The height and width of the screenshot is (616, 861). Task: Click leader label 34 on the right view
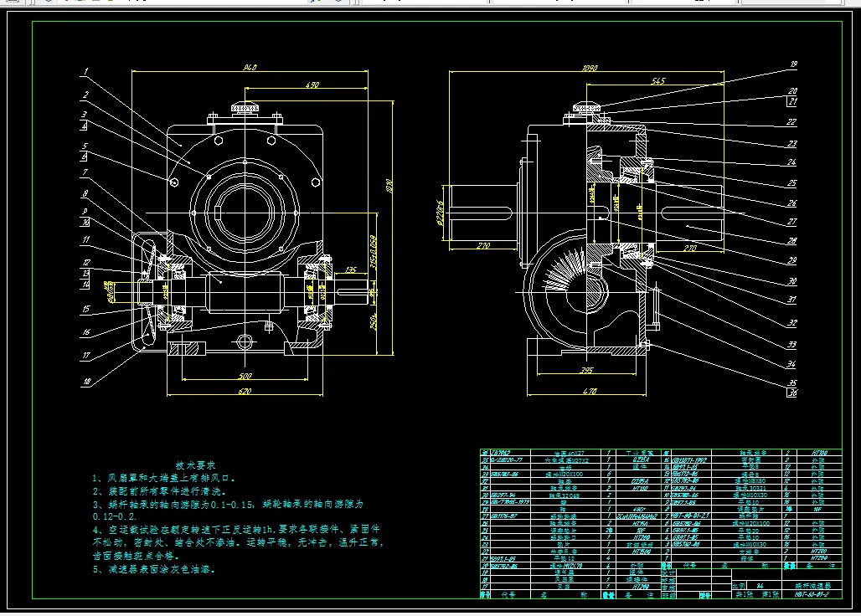[x=791, y=364]
